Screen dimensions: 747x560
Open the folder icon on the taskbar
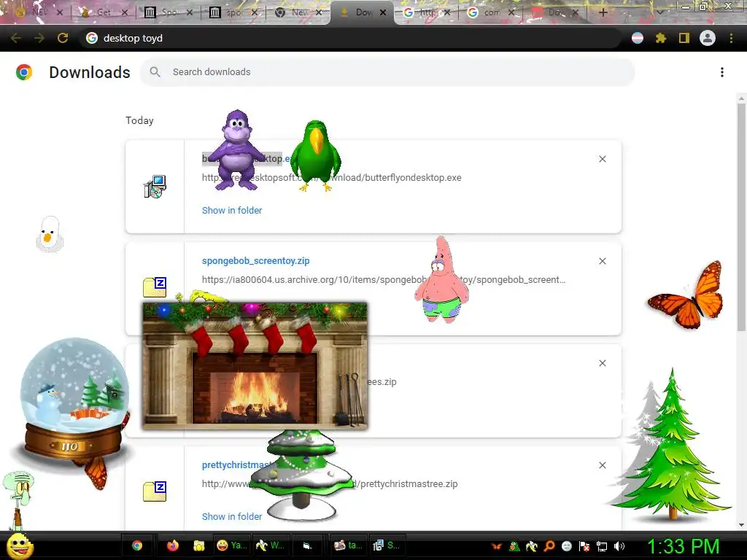click(x=198, y=545)
